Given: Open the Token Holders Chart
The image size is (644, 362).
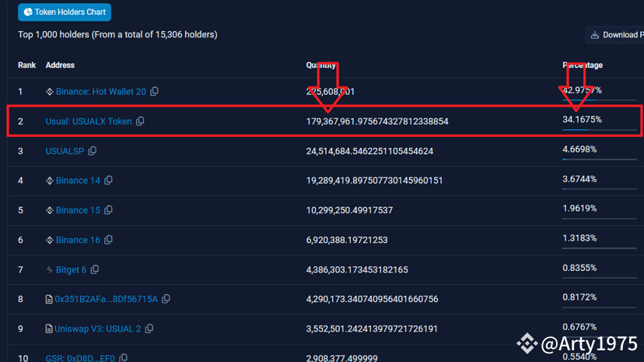Looking at the screenshot, I should (x=65, y=12).
